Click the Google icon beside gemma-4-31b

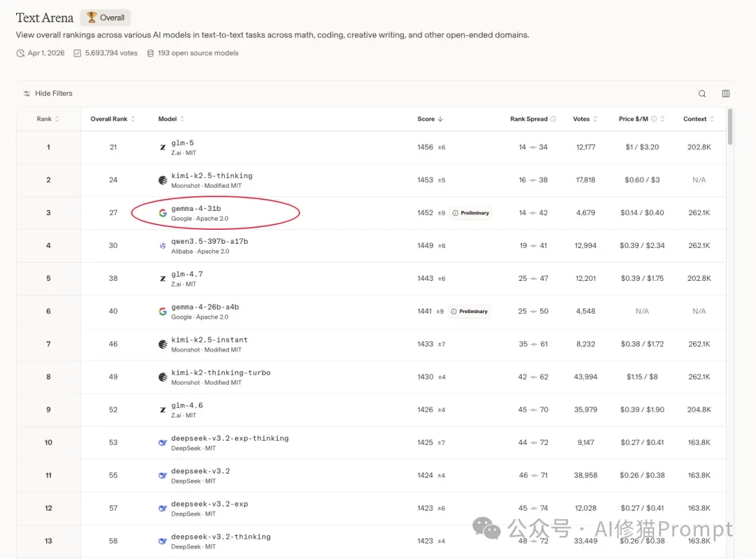tap(162, 212)
